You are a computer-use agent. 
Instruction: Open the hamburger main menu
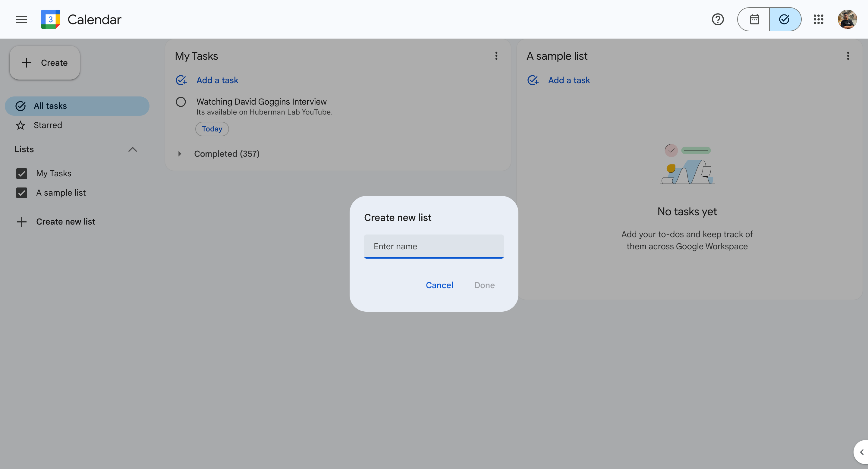click(x=22, y=19)
